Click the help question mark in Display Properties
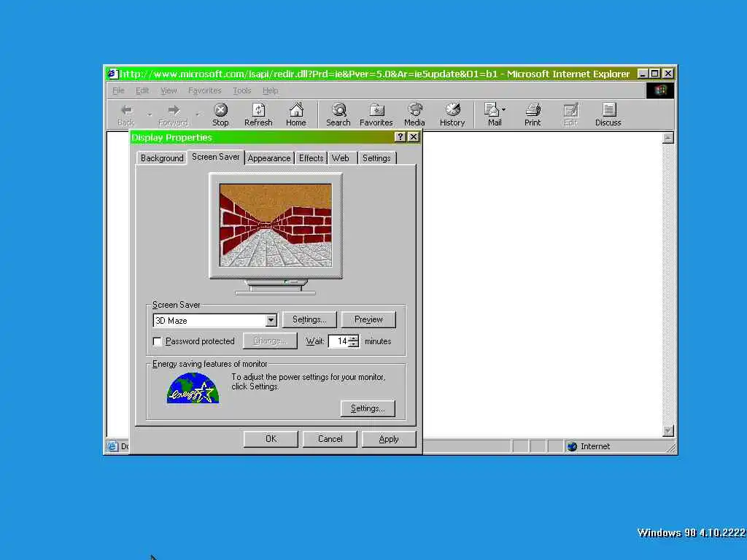The height and width of the screenshot is (560, 747). point(400,137)
